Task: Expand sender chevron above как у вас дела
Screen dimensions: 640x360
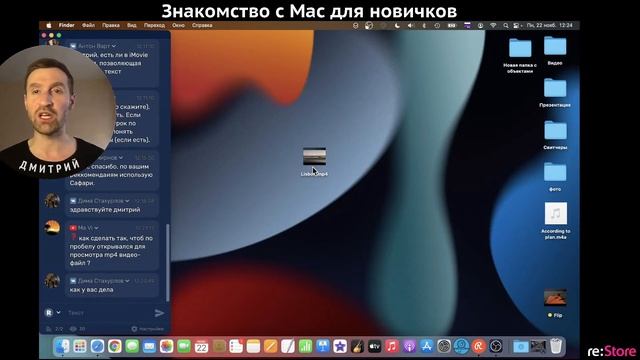Action: pyautogui.click(x=127, y=281)
